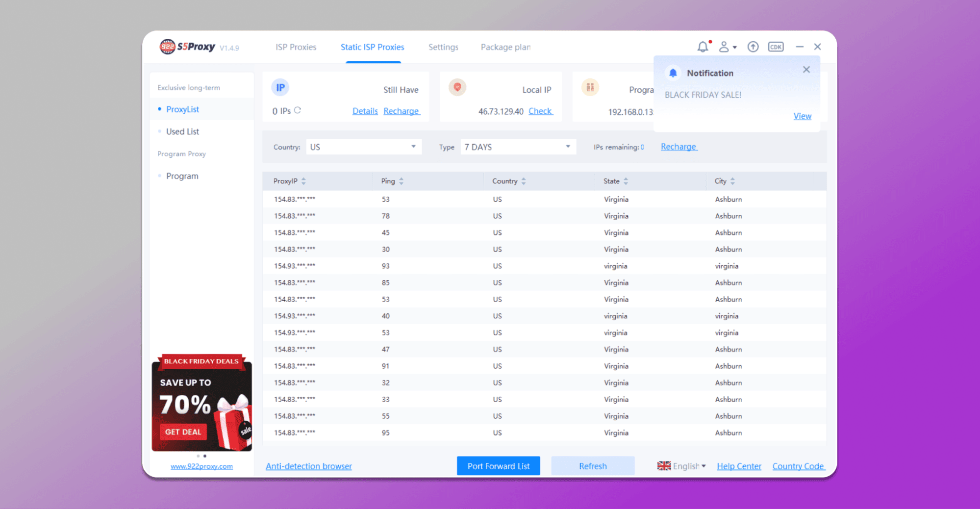Select the proxy row with ping 85
The height and width of the screenshot is (509, 980).
point(544,282)
